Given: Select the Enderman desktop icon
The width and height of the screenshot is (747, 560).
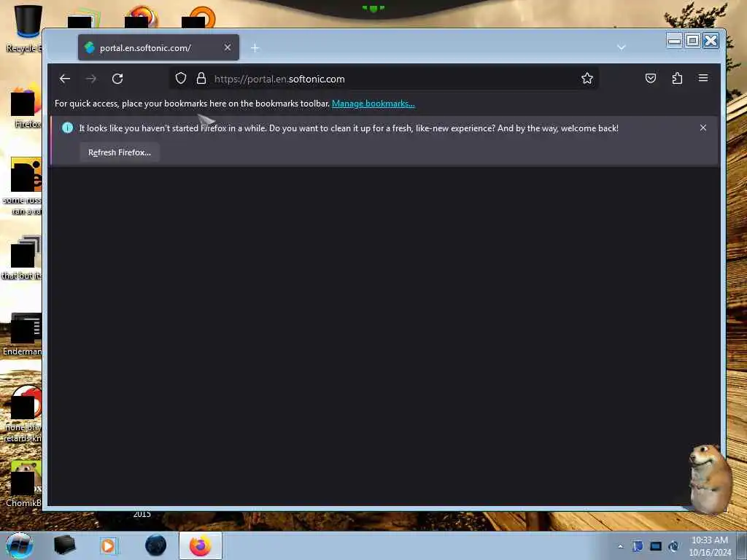Looking at the screenshot, I should click(23, 334).
